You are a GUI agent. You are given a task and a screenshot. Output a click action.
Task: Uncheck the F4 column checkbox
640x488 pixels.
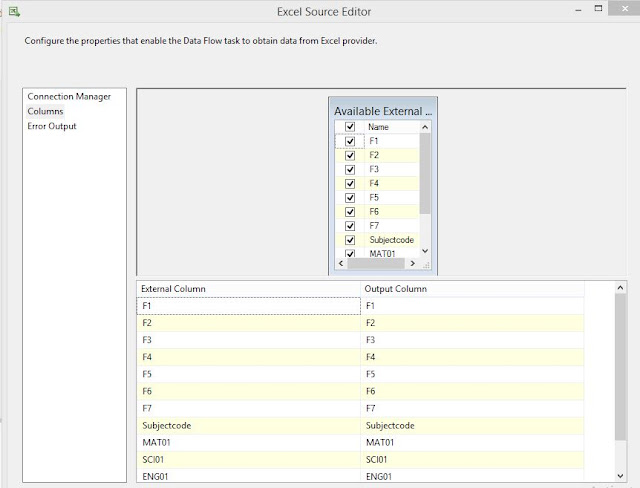tap(350, 184)
